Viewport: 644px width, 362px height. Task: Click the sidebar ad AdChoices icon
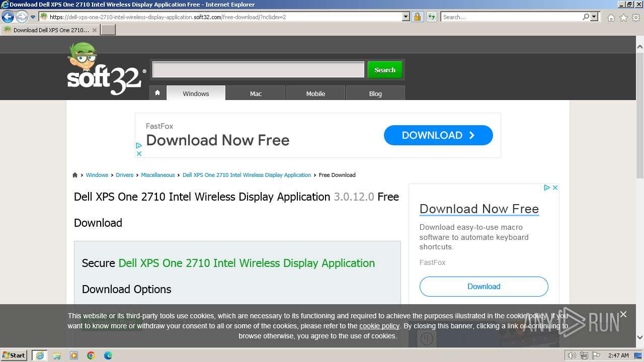[x=546, y=188]
